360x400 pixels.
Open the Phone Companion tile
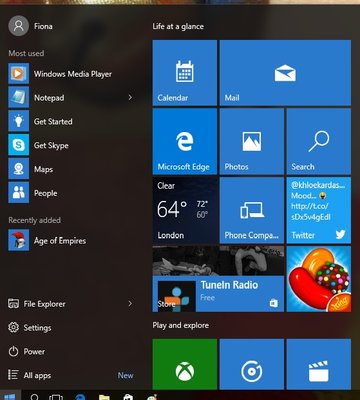coord(252,210)
